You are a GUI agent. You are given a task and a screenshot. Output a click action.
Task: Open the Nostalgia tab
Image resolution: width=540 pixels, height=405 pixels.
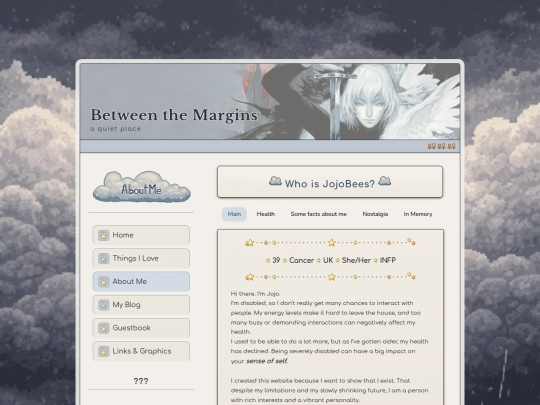pos(375,214)
